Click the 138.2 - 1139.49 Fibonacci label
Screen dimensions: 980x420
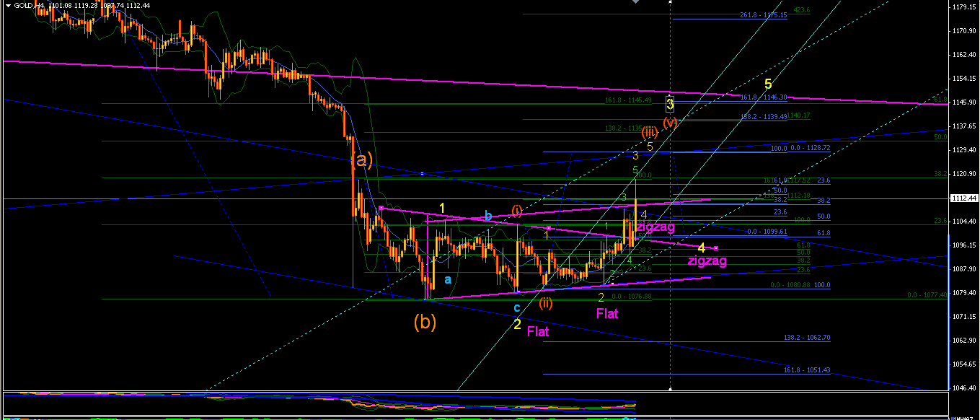[763, 116]
